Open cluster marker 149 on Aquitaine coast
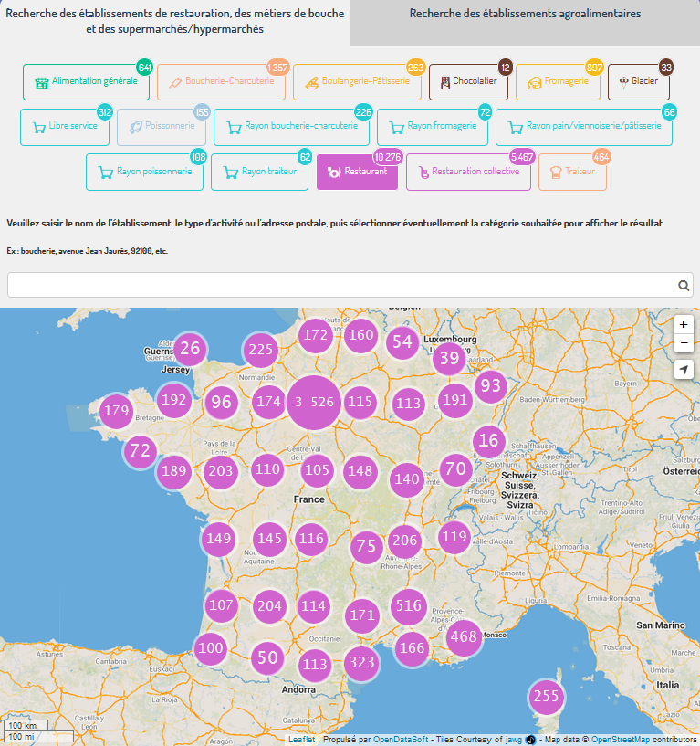 point(218,539)
